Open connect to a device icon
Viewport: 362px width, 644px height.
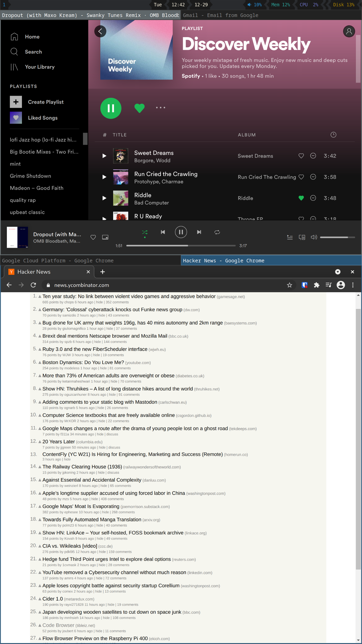click(302, 237)
